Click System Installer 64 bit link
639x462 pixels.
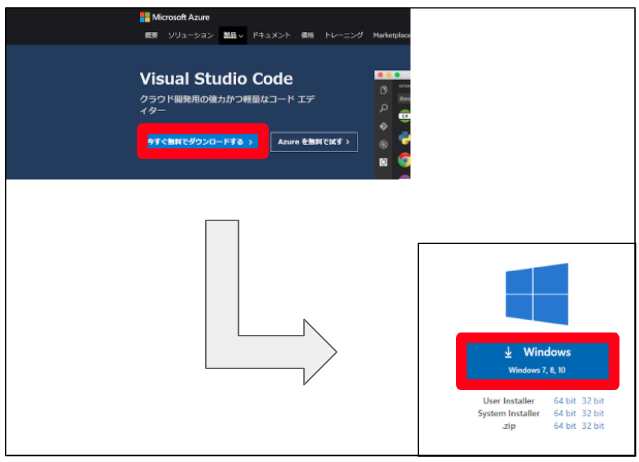[564, 413]
